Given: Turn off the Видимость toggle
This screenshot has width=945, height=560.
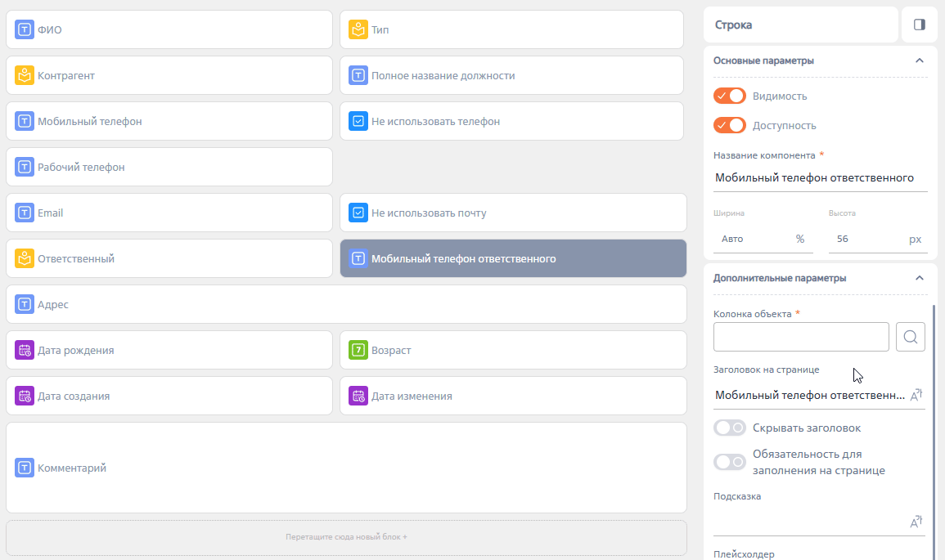Looking at the screenshot, I should tap(730, 96).
